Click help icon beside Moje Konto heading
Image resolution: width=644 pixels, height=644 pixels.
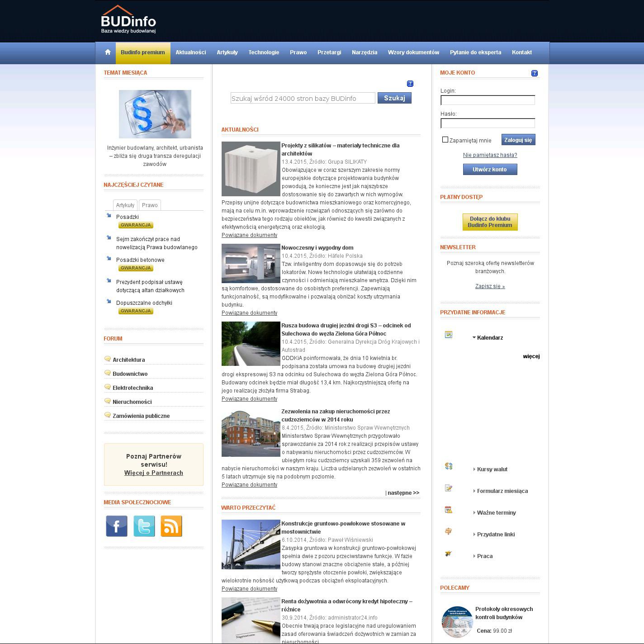[x=535, y=73]
